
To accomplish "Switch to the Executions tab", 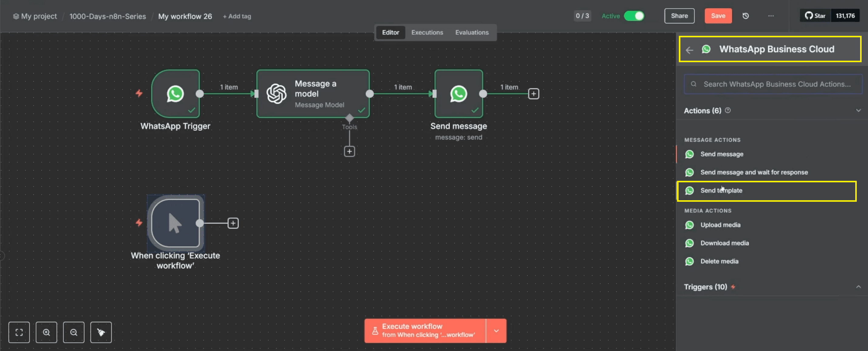I will pyautogui.click(x=427, y=32).
